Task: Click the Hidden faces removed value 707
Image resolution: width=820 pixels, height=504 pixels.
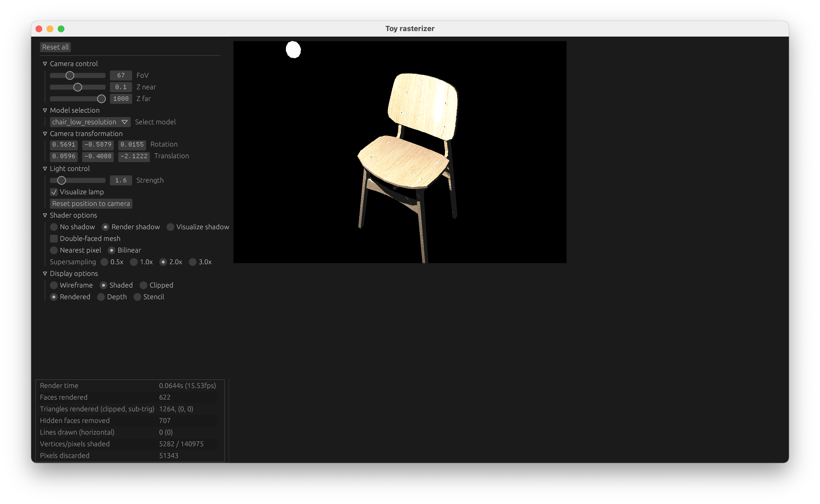Action: click(x=165, y=421)
